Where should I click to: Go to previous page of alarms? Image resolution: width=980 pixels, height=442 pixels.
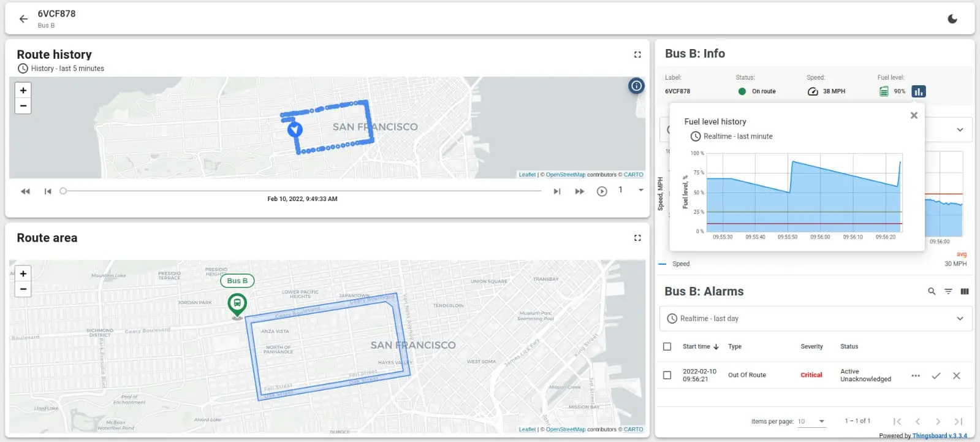pos(917,421)
